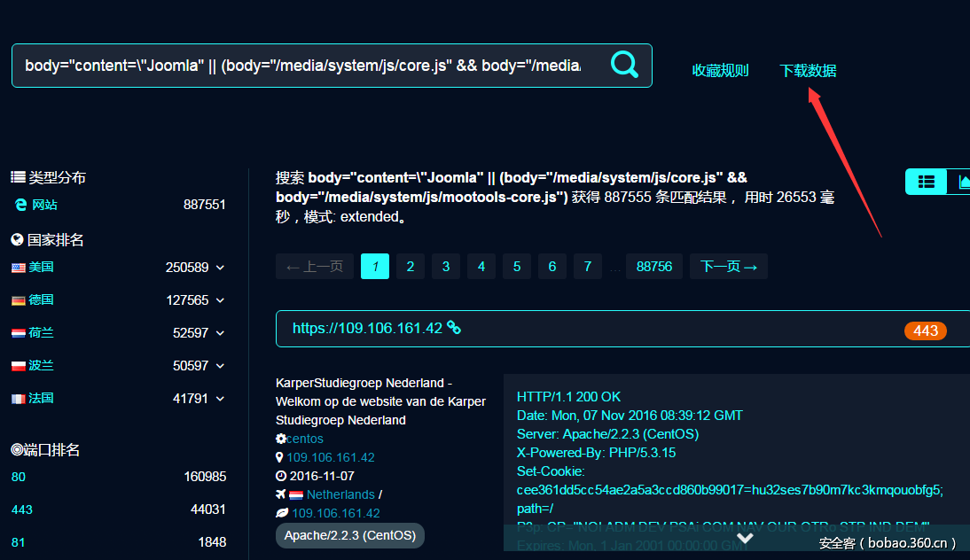Click the gear icon next to centos

coord(280,439)
